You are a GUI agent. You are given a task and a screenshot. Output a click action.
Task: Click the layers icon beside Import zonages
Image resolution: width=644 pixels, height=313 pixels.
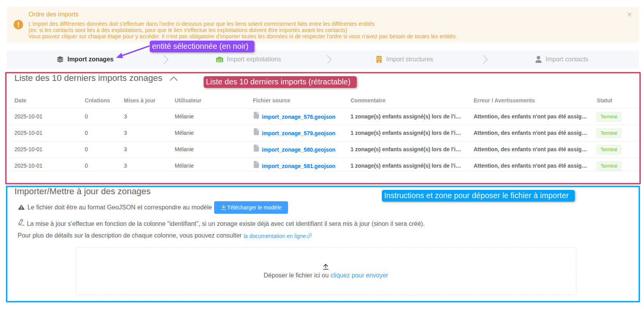click(60, 59)
